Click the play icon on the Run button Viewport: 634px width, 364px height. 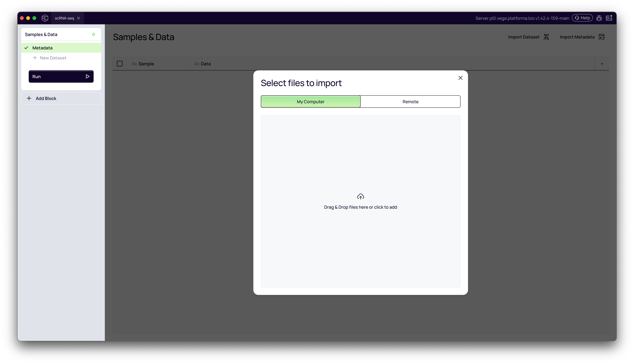tap(88, 76)
